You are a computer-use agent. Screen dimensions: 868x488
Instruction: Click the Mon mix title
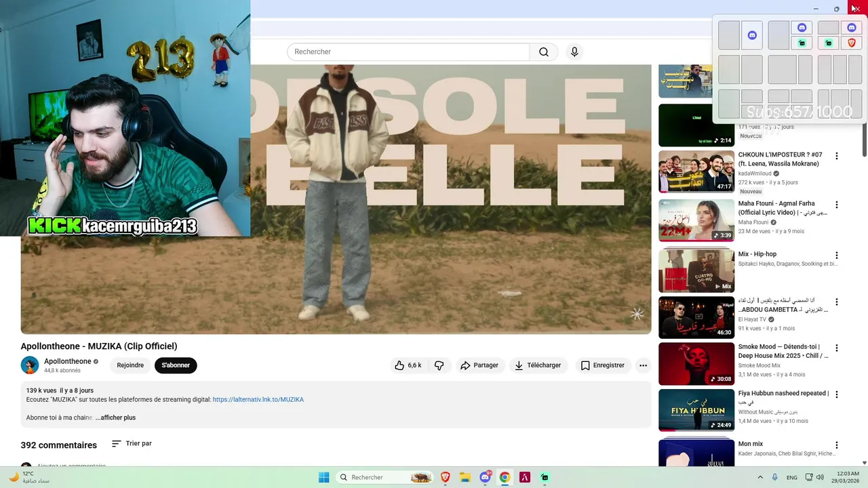751,444
